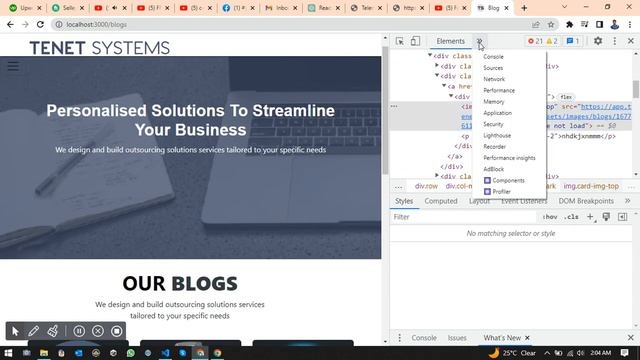Screen dimensions: 640x360
Task: Toggle the .cls class editor button
Action: [x=571, y=217]
